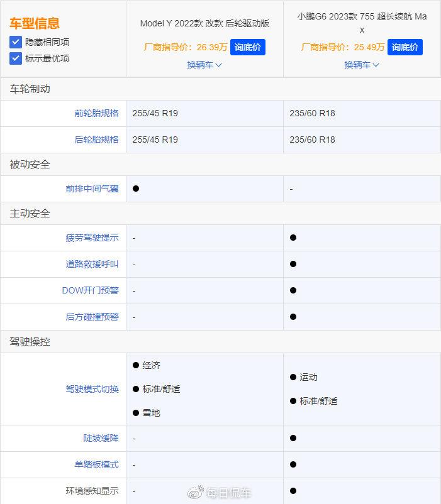Click 小鹏G6 标准/舒适 driving mode entry
Screen dimensions: 441x504
point(314,401)
